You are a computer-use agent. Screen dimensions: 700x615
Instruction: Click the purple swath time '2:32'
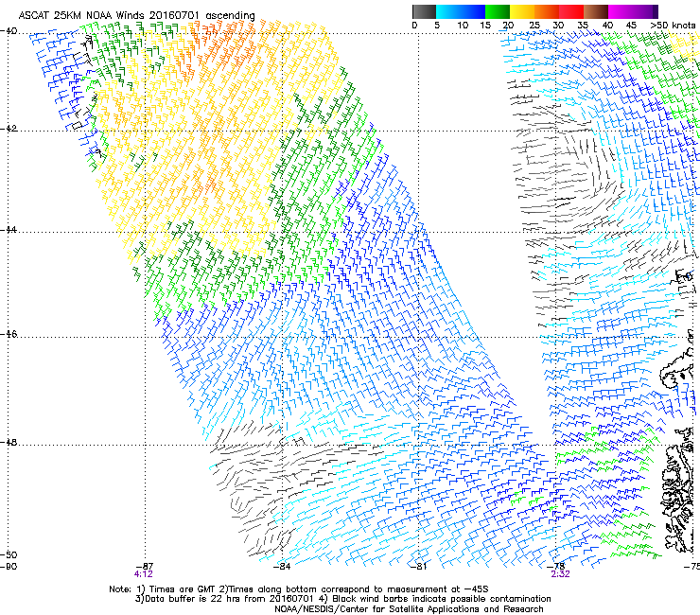pyautogui.click(x=560, y=574)
